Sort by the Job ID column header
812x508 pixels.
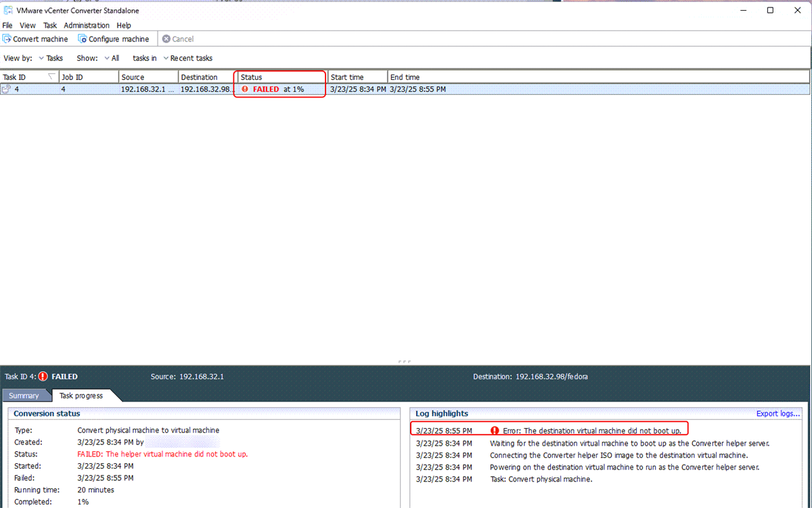pyautogui.click(x=89, y=77)
